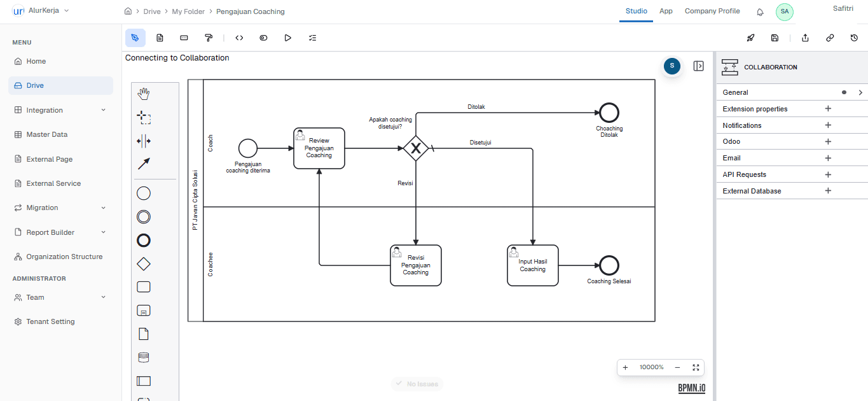Open the Pengajuan Coaching breadcrumb link

tap(249, 11)
